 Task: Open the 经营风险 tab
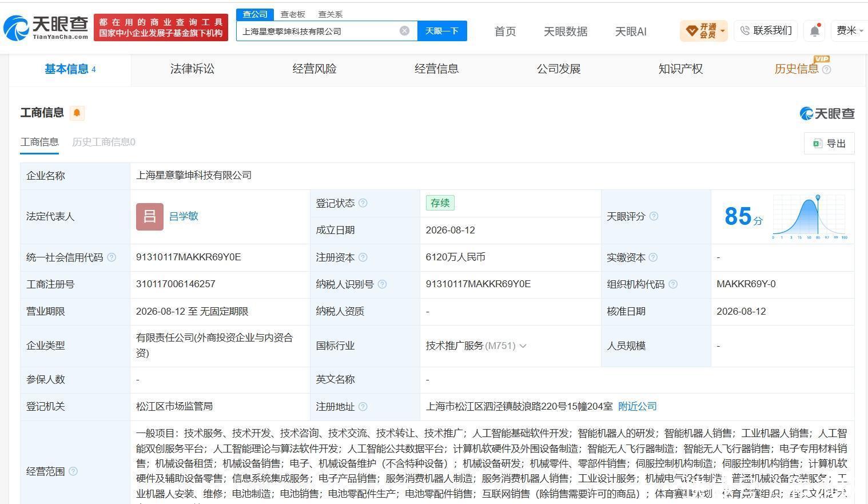pyautogui.click(x=314, y=69)
